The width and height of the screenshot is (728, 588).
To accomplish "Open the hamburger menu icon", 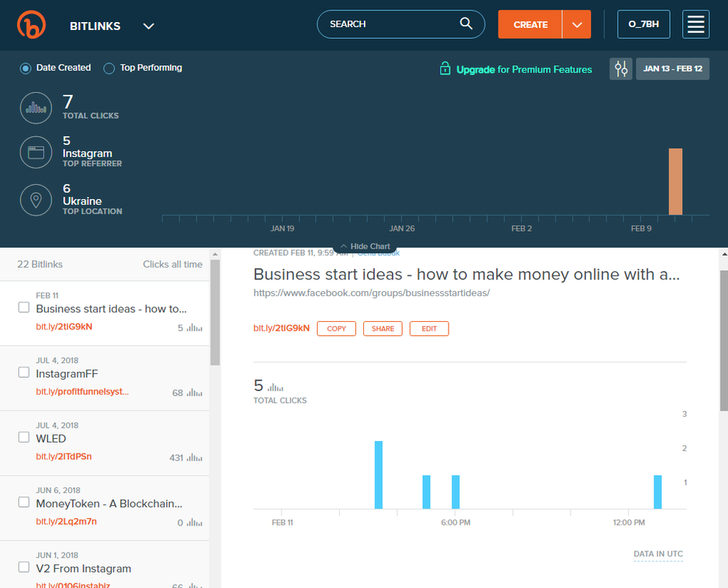I will point(696,24).
